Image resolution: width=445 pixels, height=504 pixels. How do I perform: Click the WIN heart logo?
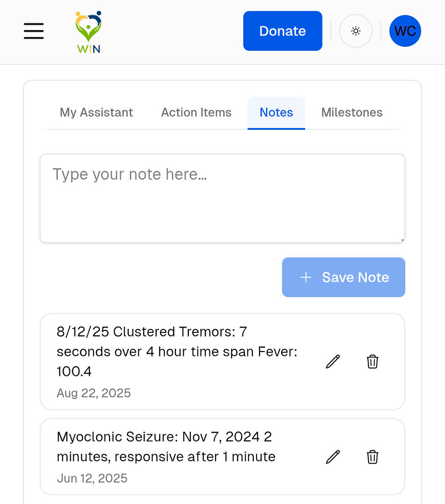(x=89, y=32)
